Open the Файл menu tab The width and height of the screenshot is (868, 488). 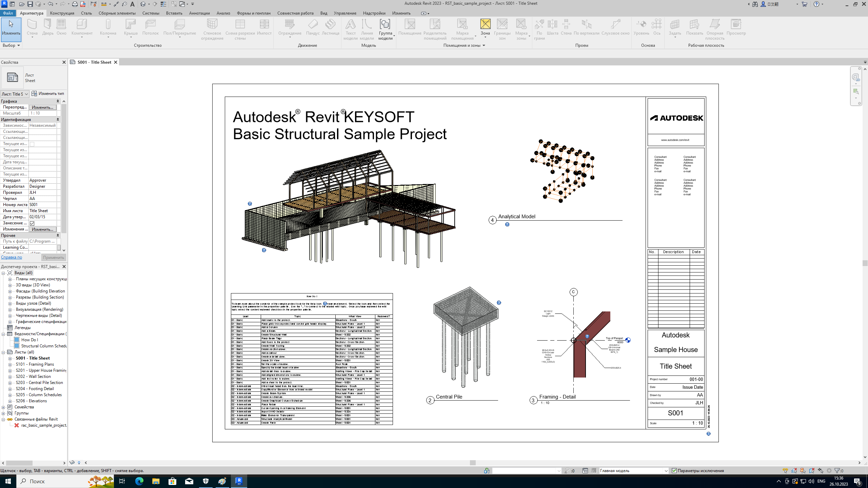7,13
